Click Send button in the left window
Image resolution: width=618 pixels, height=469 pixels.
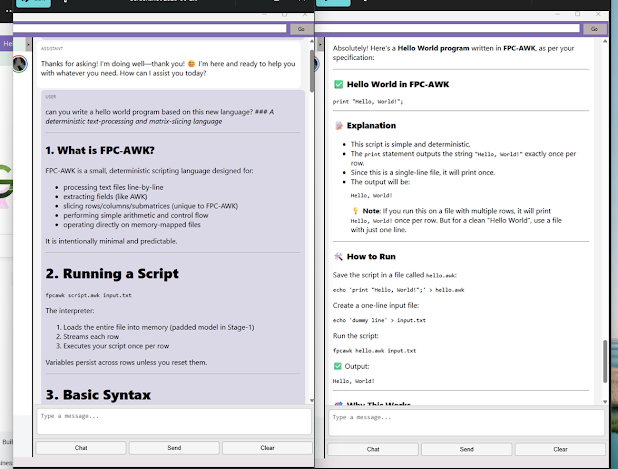(174, 448)
